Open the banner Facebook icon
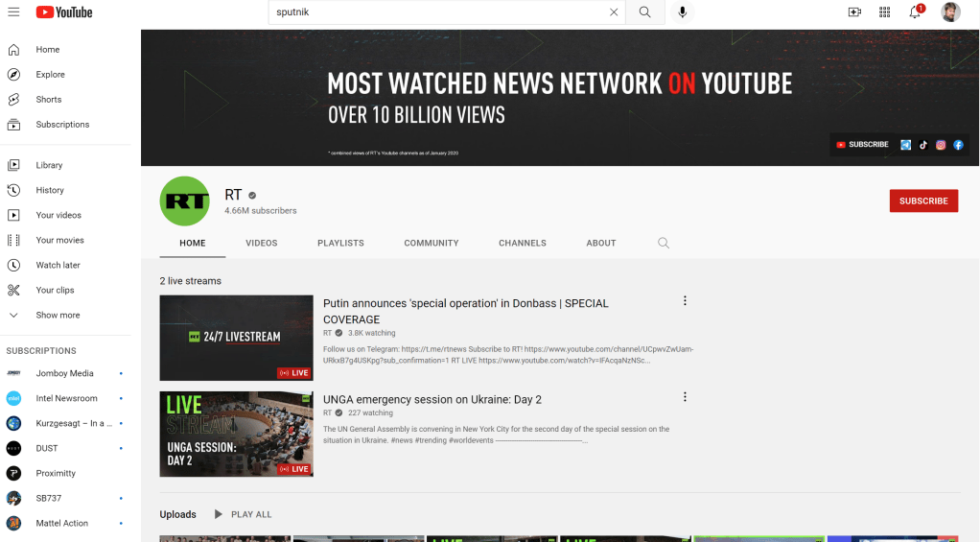This screenshot has height=542, width=980. click(958, 145)
